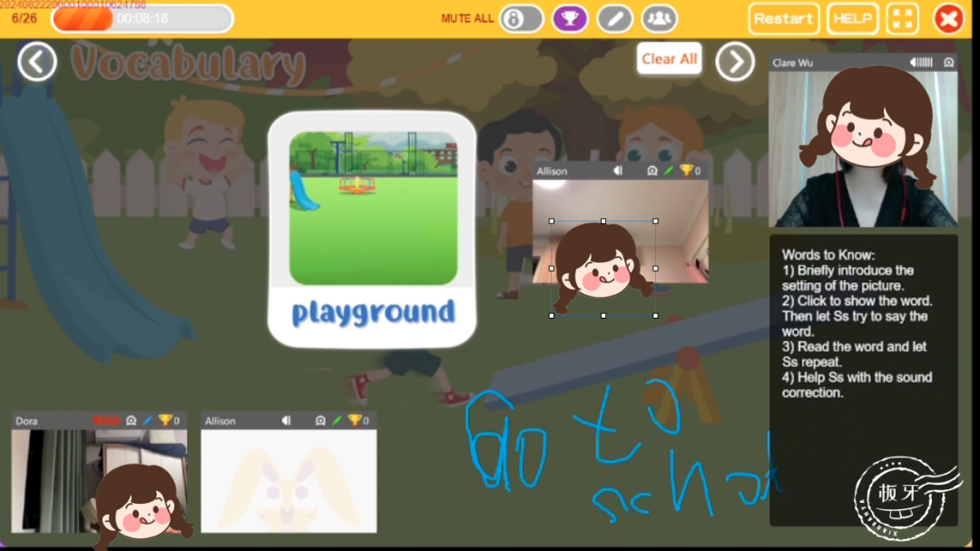This screenshot has width=980, height=551.
Task: Go to the previous slide arrow
Action: tap(37, 62)
